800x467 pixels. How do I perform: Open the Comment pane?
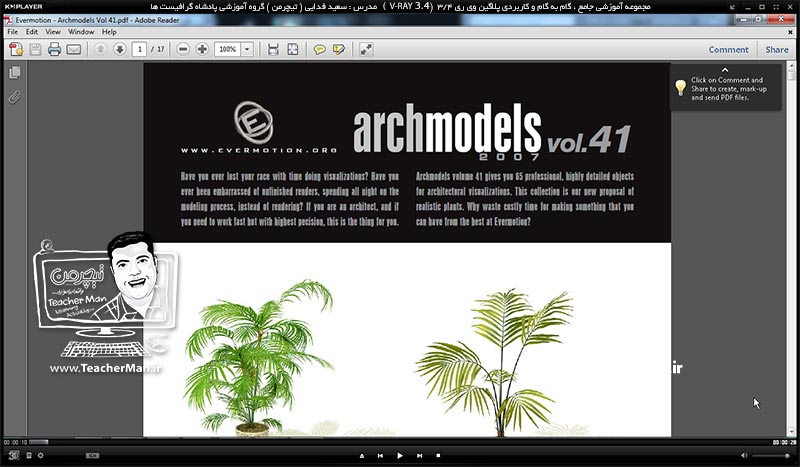tap(728, 50)
